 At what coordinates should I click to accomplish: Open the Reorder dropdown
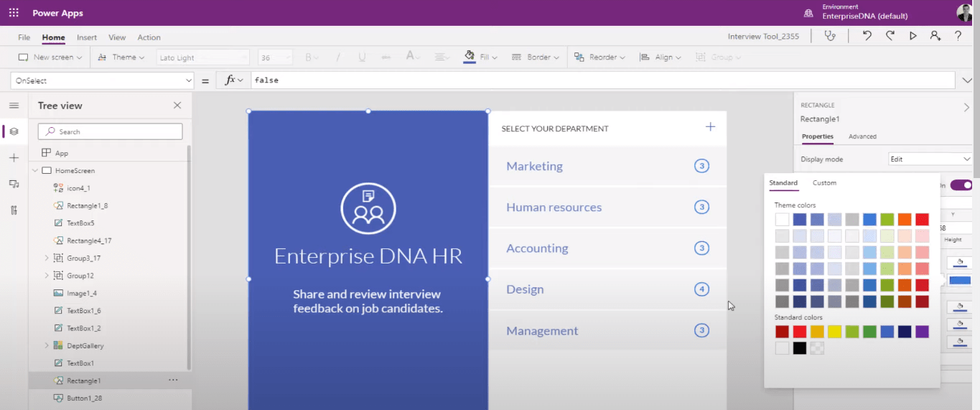coord(600,57)
